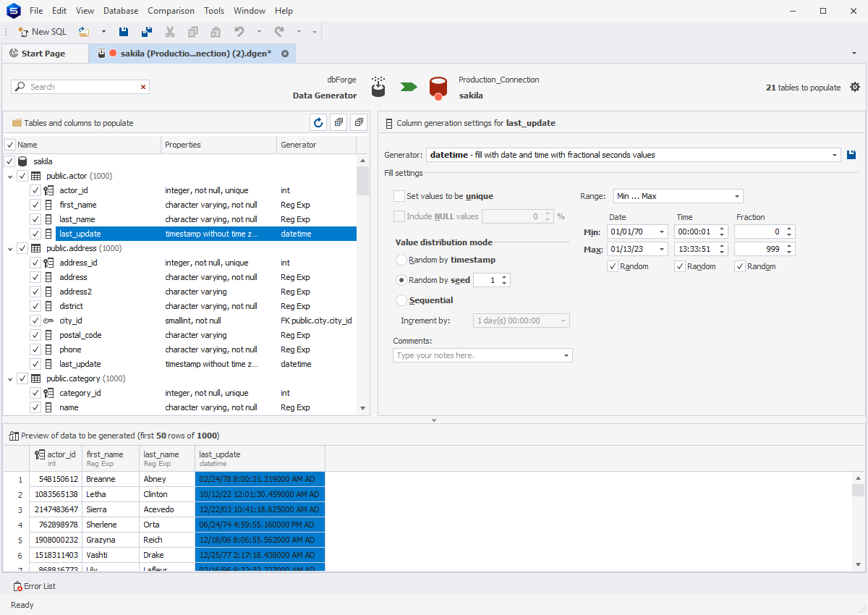The height and width of the screenshot is (615, 868).
Task: Open the Max date picker dropdown
Action: pyautogui.click(x=662, y=249)
